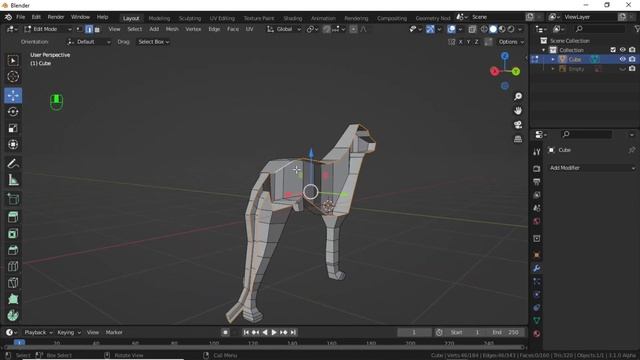Viewport: 640px width, 360px height.
Task: Open the Render menu
Action: (56, 17)
